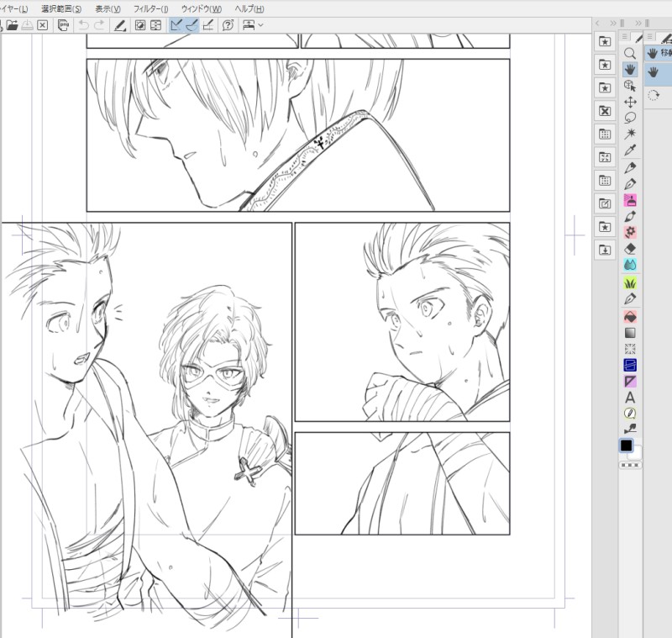Open the folder with pencil icon

pos(605,203)
